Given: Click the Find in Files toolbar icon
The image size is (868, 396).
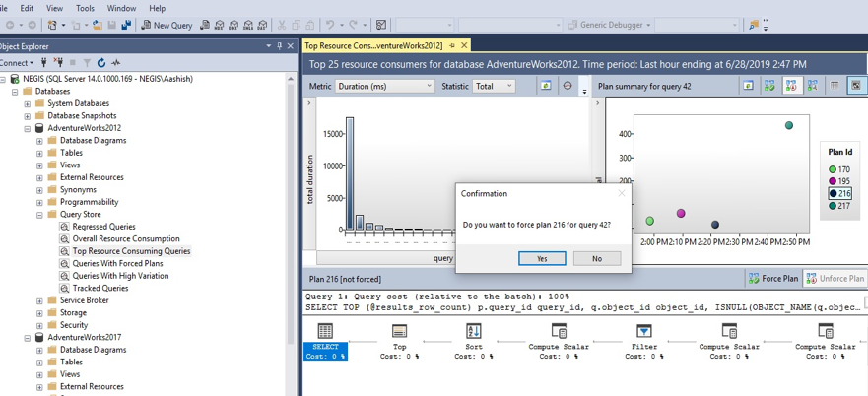Looking at the screenshot, I should click(754, 25).
